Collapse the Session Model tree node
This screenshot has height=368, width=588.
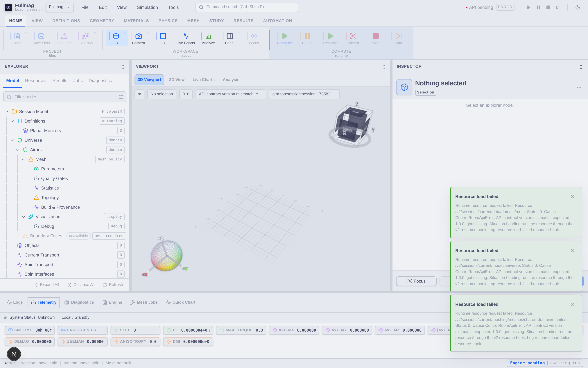[7, 112]
